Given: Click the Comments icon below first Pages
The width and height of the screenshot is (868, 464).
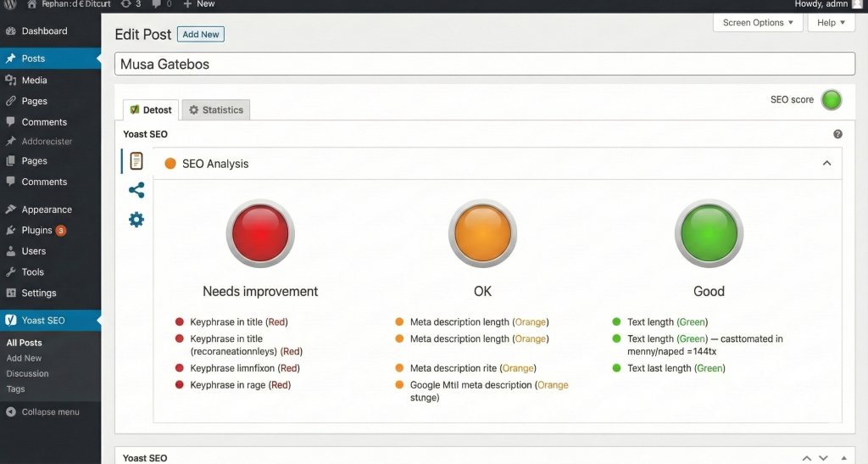Looking at the screenshot, I should coord(10,122).
